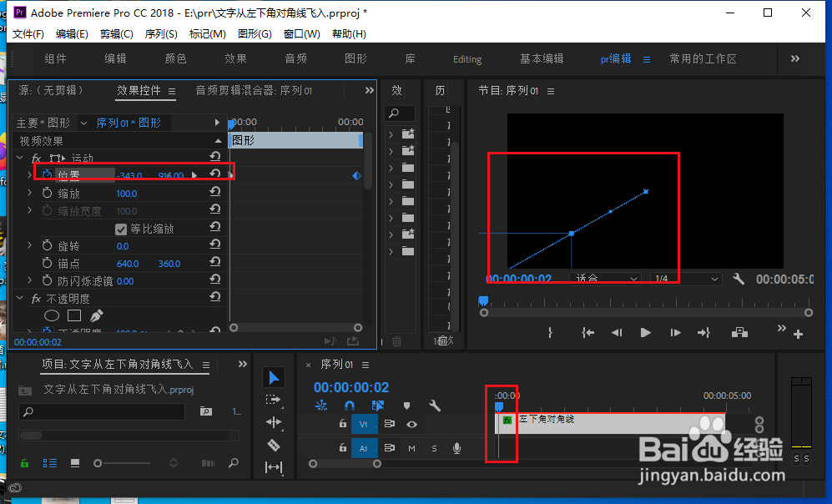This screenshot has width=832, height=504.
Task: Select the Selection arrow tool
Action: [274, 378]
